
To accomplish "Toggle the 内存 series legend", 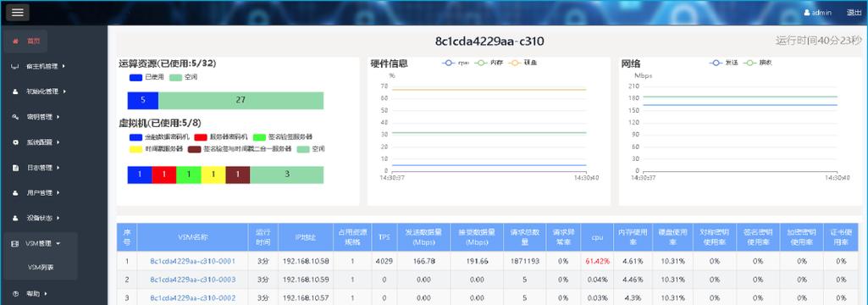I will (489, 63).
